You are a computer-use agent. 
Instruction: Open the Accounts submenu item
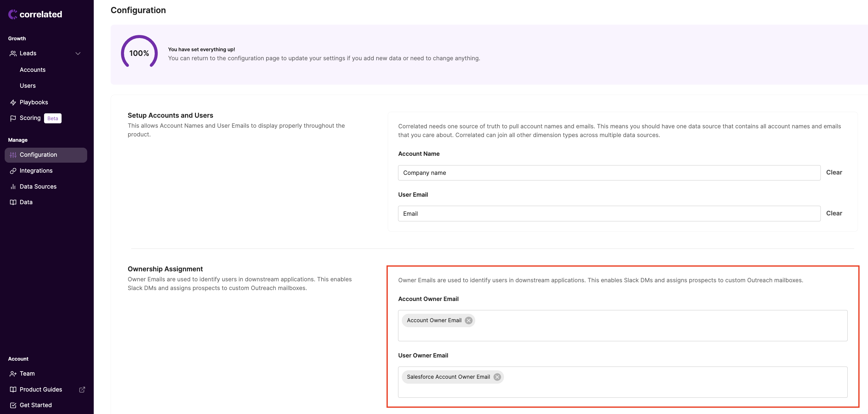(x=33, y=70)
